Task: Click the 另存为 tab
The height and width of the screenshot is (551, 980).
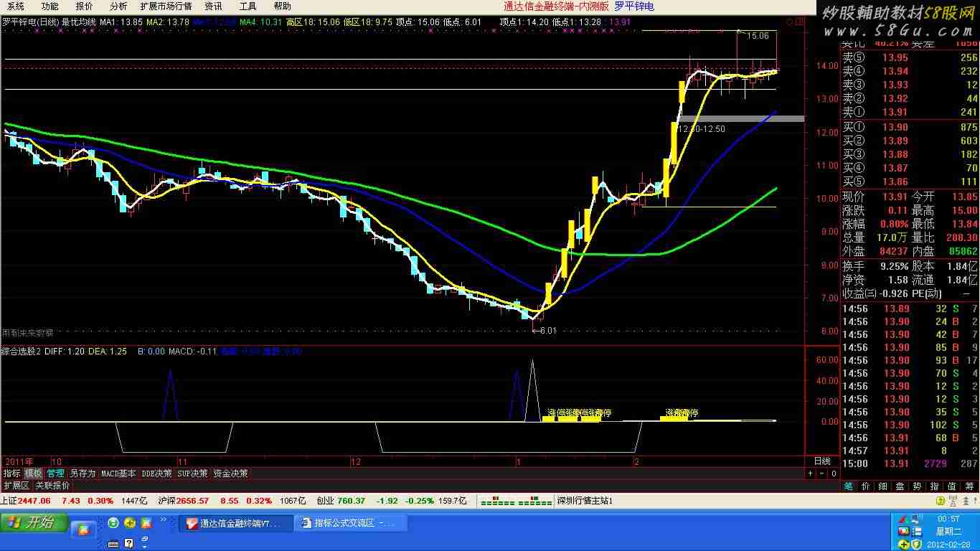Action: point(82,474)
